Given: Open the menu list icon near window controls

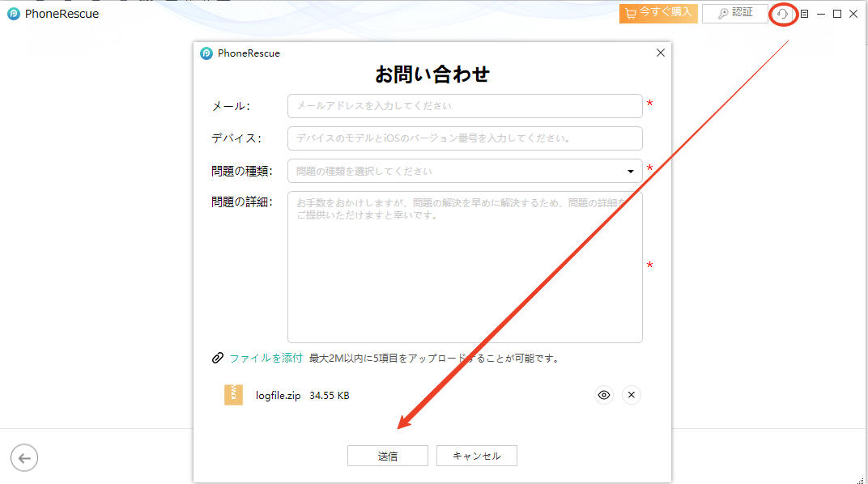Looking at the screenshot, I should pyautogui.click(x=803, y=14).
